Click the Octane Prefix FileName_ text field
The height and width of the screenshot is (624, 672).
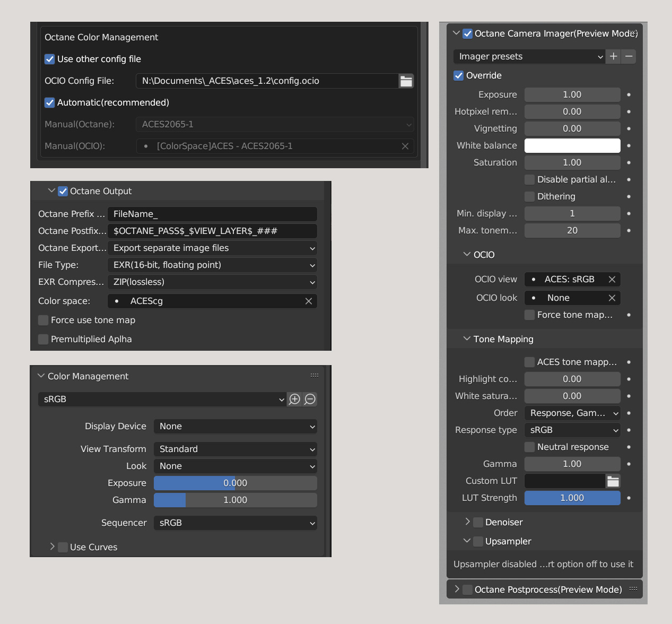[x=212, y=214]
